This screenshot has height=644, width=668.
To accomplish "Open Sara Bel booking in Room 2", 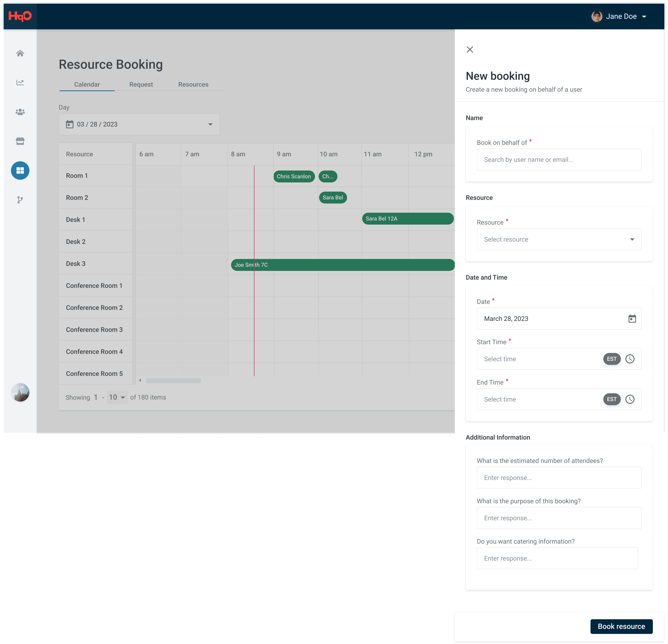I will (x=333, y=197).
